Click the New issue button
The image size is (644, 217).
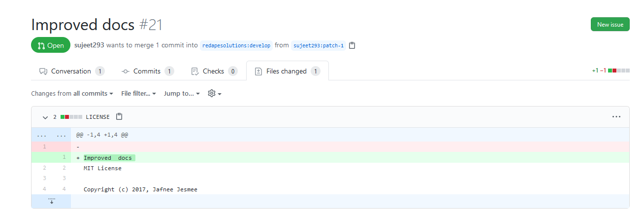610,24
